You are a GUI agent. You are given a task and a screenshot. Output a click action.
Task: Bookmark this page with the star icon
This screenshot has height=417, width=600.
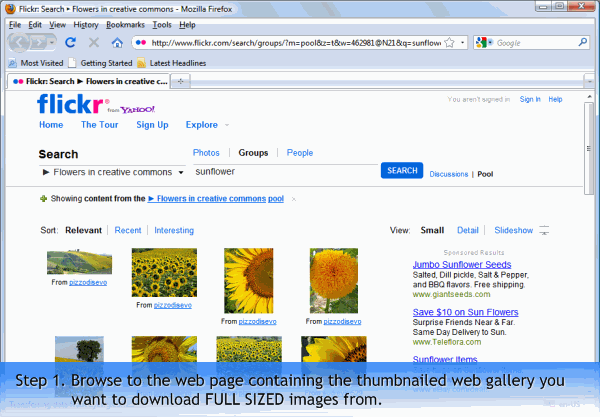(x=450, y=42)
